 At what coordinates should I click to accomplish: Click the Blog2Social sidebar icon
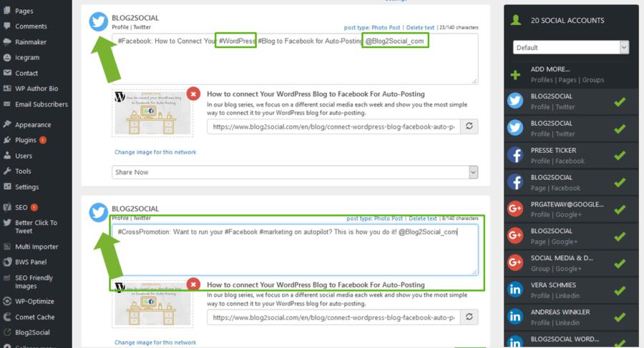[x=7, y=332]
